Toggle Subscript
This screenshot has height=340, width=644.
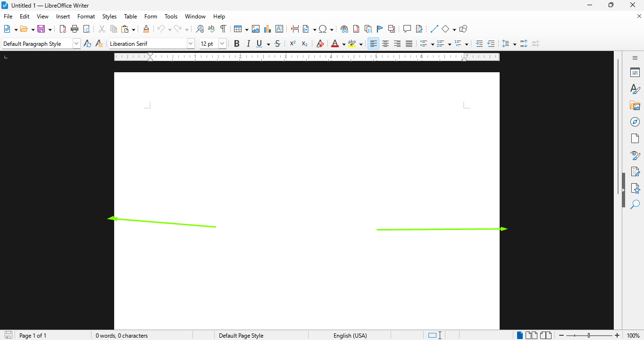click(305, 43)
